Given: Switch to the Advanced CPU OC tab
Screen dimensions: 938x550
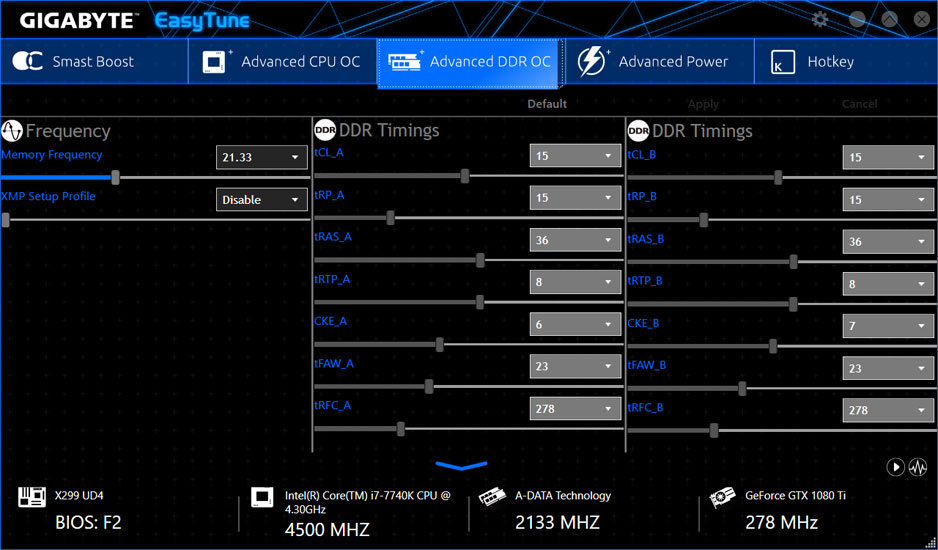Looking at the screenshot, I should (282, 62).
